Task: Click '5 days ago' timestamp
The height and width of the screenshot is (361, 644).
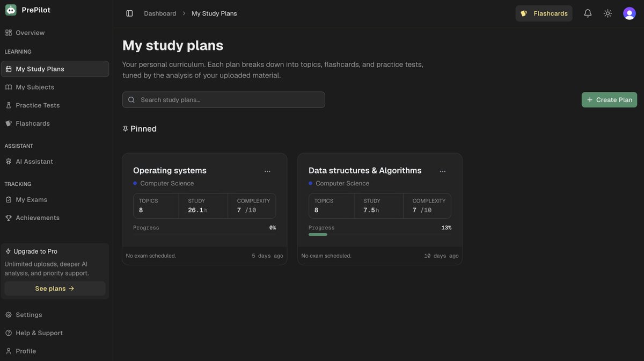Action: click(x=267, y=256)
